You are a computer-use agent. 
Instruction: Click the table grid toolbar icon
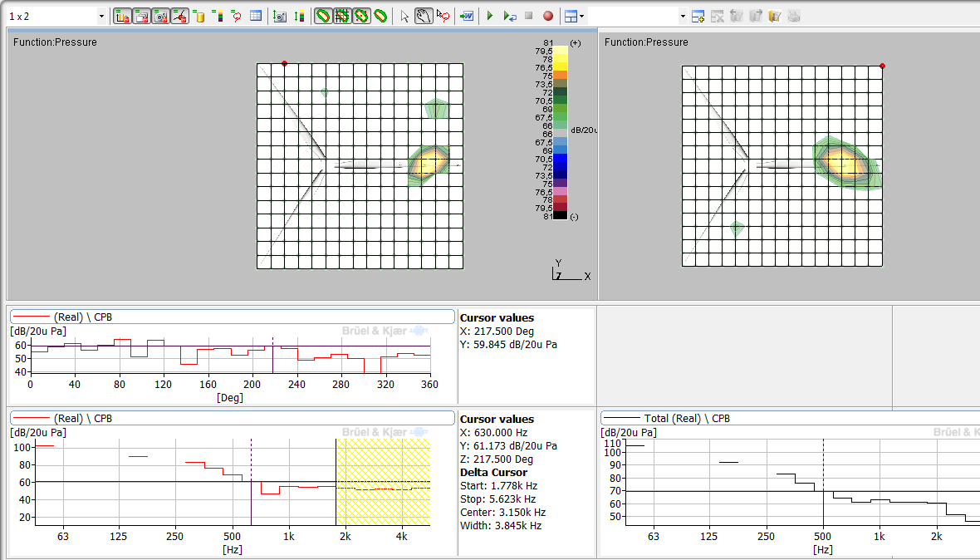click(256, 16)
